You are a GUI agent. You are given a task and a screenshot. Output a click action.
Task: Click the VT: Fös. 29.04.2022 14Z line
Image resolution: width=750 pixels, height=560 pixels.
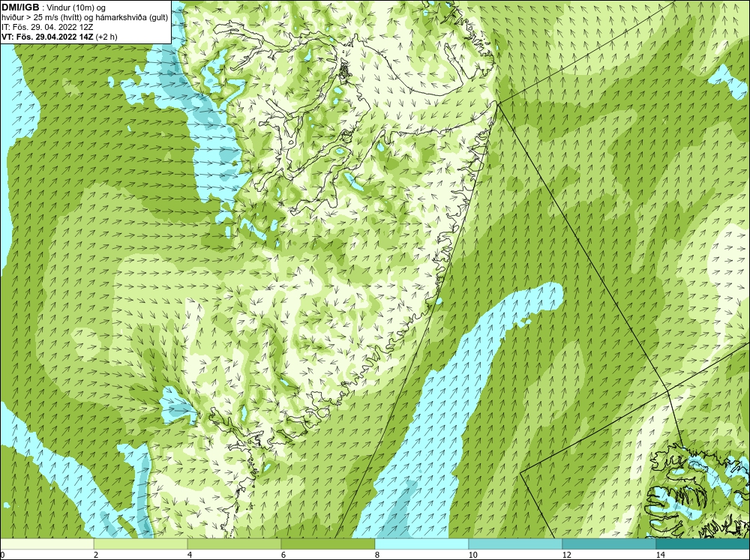pos(59,37)
